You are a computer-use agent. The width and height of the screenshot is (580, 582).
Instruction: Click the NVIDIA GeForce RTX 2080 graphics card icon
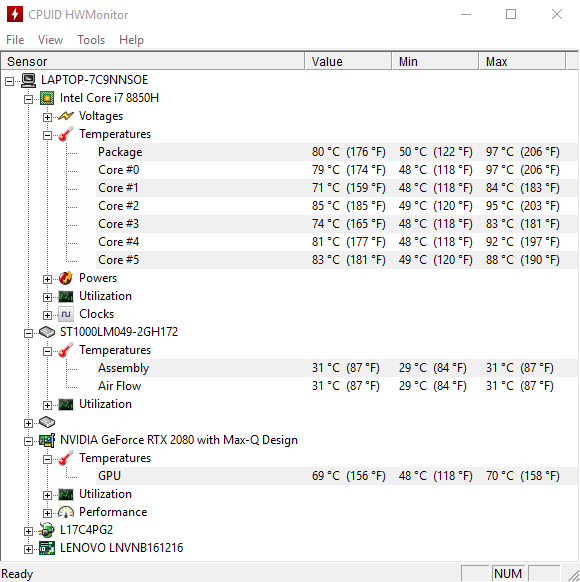tap(47, 441)
